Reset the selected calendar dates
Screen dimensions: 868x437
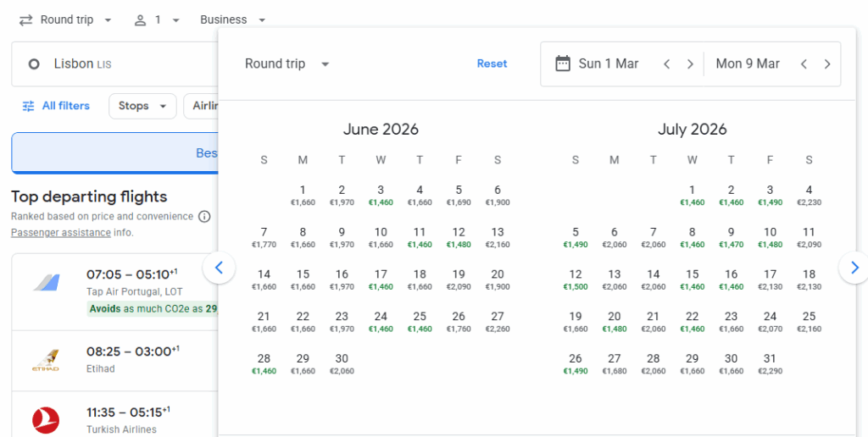(492, 64)
